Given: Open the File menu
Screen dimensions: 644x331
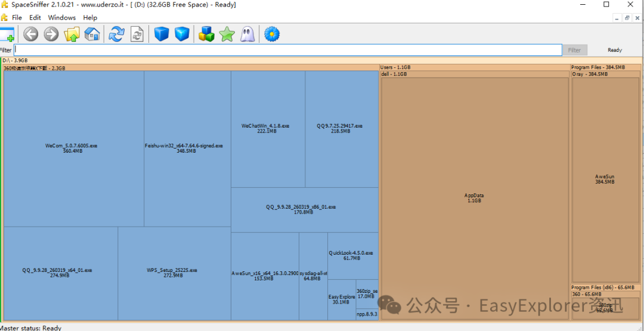Looking at the screenshot, I should pyautogui.click(x=17, y=18).
